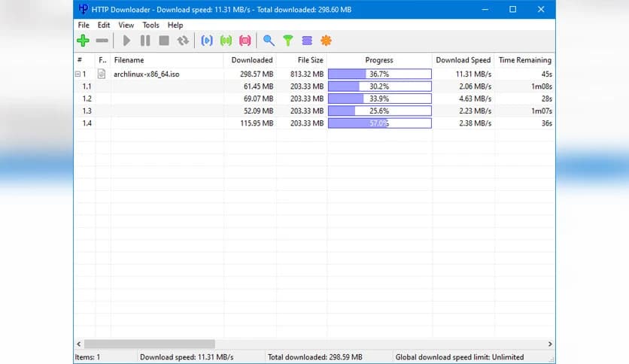
Task: Select part row 1.3
Action: 314,111
